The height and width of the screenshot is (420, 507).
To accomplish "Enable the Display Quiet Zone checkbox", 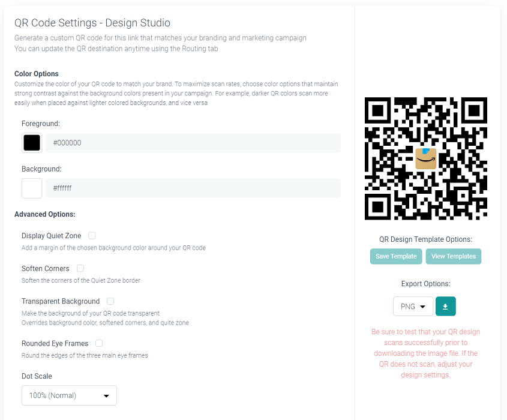I will [92, 236].
